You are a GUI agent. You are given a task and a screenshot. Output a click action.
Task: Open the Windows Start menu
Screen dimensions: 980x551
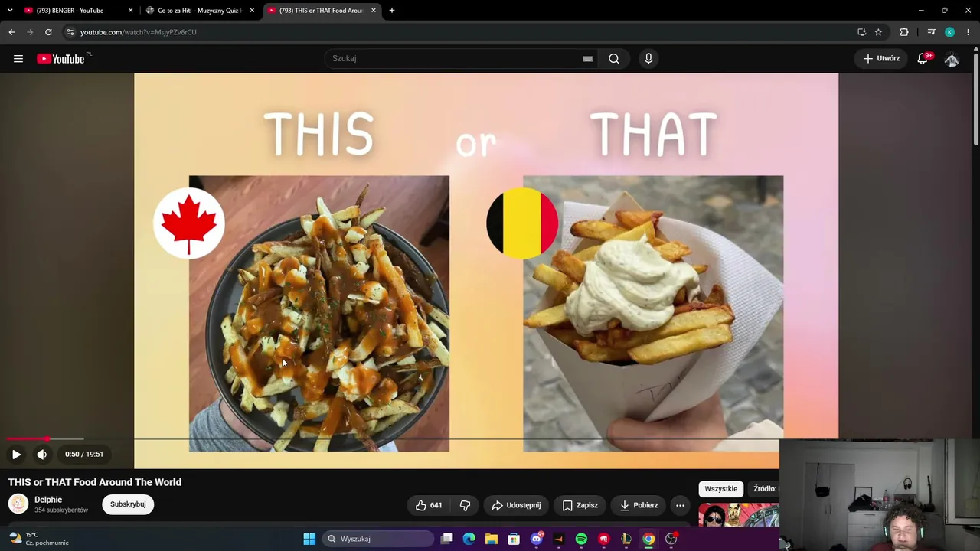click(x=309, y=539)
